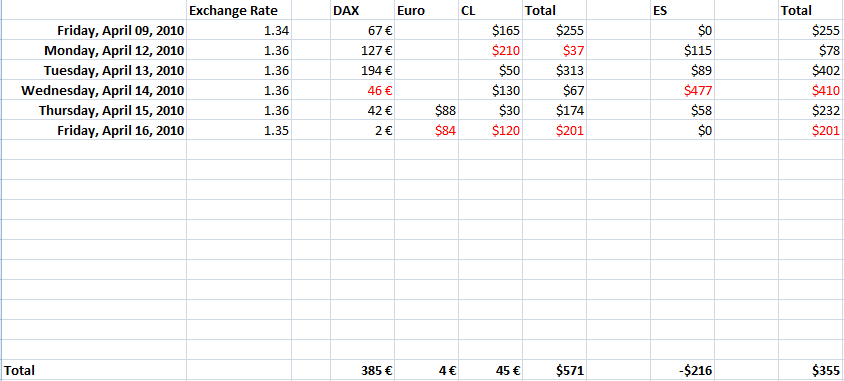Select the red ES value $477
The image size is (844, 381).
pos(683,90)
